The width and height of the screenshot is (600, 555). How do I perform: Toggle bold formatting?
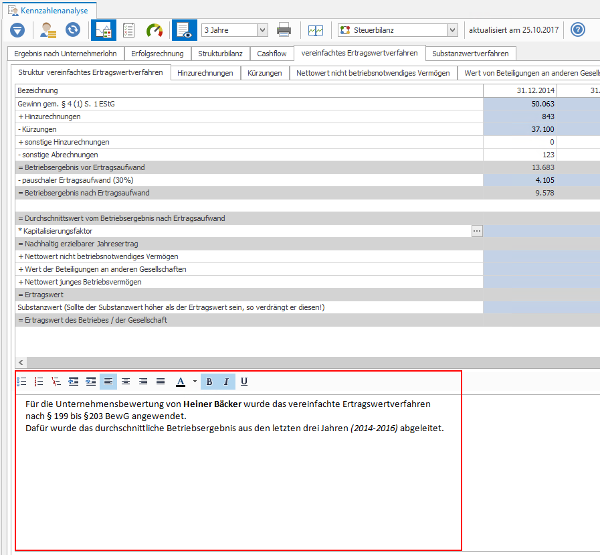coord(209,382)
